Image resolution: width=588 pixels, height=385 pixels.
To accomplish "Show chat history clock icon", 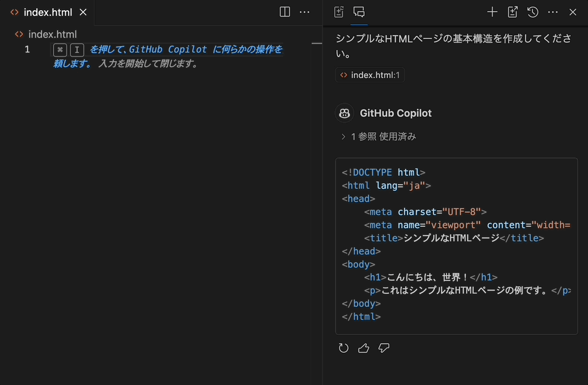I will tap(532, 12).
